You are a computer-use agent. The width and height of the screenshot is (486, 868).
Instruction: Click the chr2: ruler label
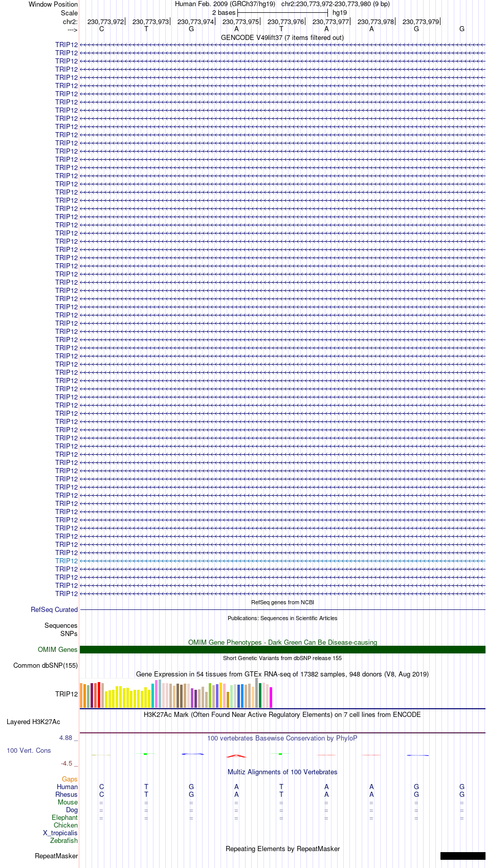pos(70,22)
